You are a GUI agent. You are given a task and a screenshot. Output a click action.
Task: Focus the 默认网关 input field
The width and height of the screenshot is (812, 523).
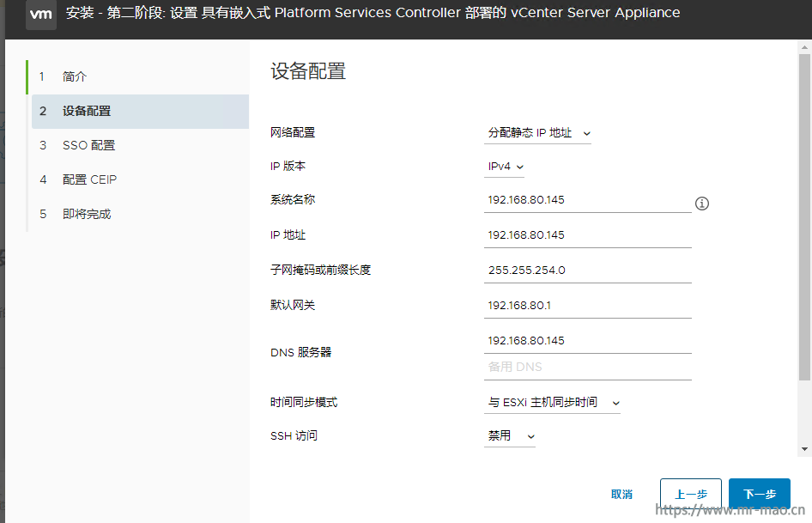[588, 307]
